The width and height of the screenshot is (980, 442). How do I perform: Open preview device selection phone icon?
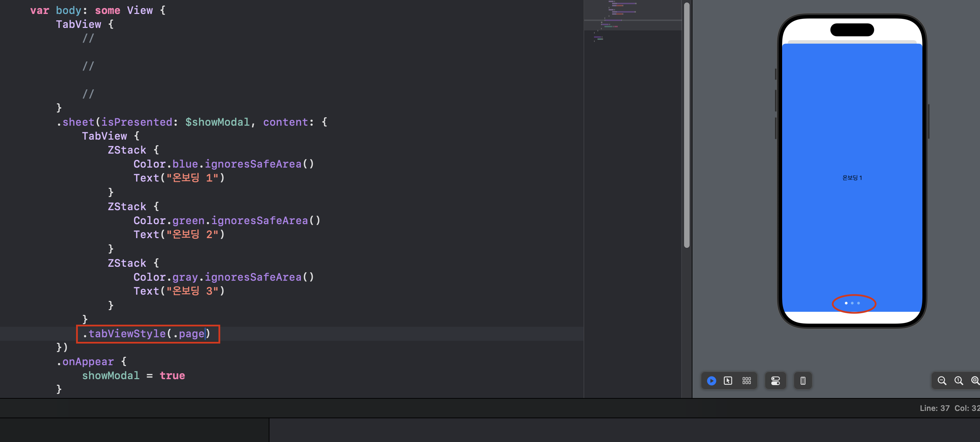point(803,381)
